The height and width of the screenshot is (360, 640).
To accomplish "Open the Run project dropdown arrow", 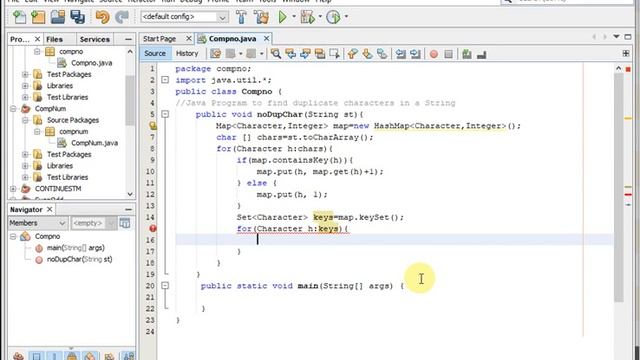I will 294,17.
